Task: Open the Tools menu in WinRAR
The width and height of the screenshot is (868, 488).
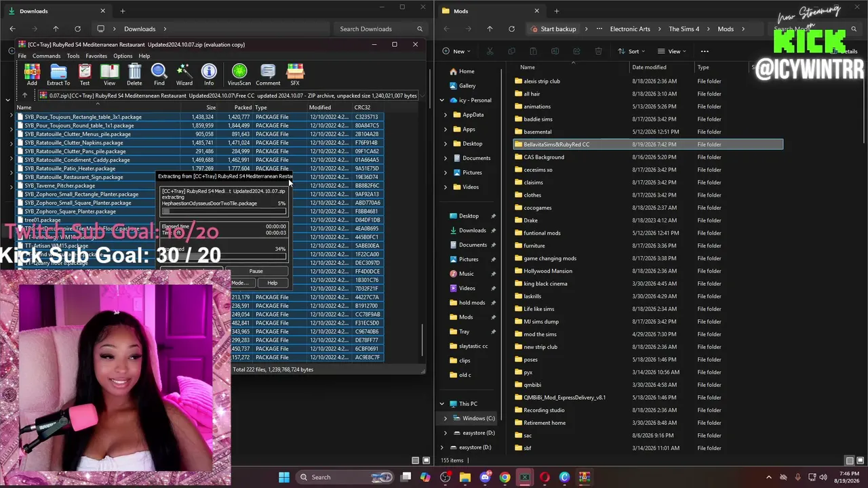Action: coord(73,56)
